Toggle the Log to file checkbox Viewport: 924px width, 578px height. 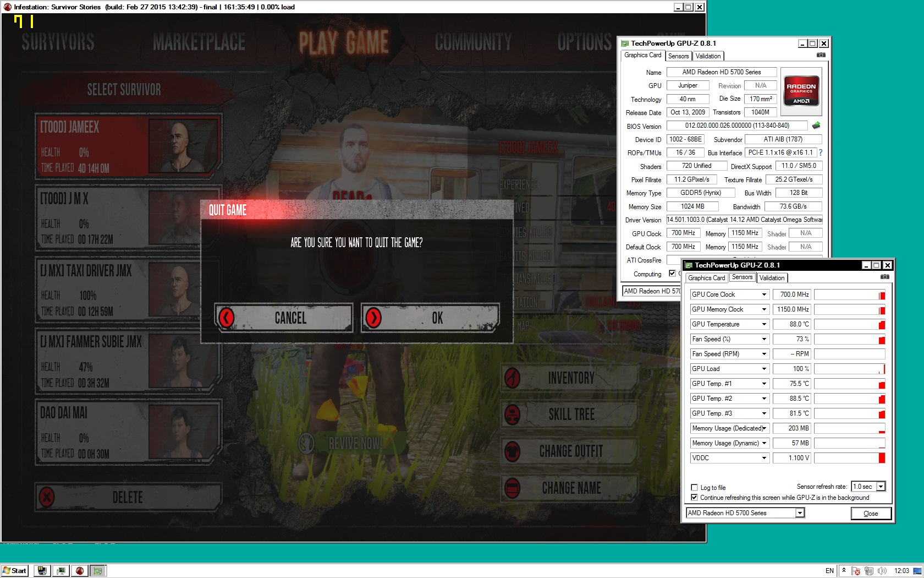pos(694,487)
